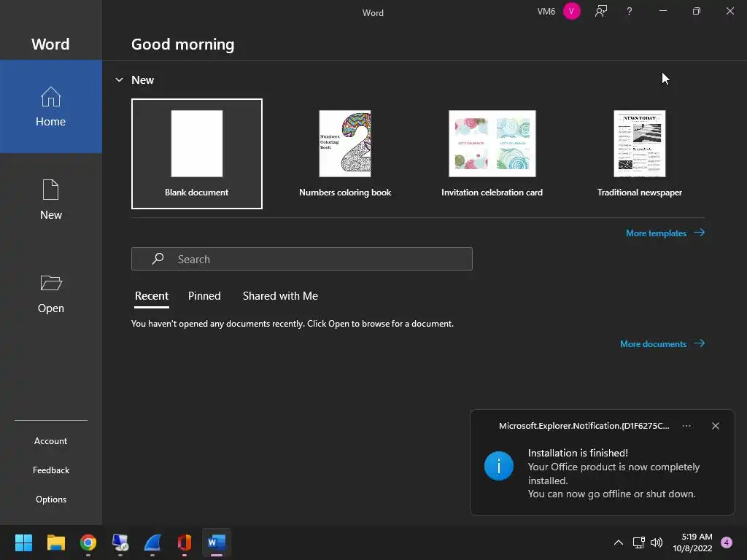Select the Invitation celebration card template
The width and height of the screenshot is (747, 560).
pos(492,154)
